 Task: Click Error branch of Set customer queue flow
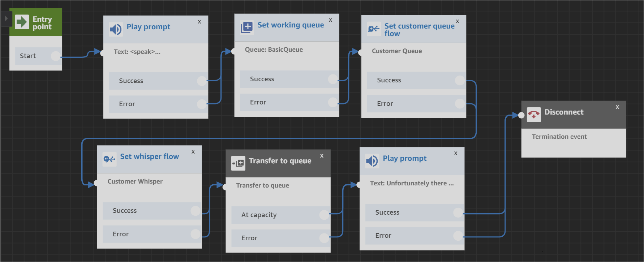(385, 104)
